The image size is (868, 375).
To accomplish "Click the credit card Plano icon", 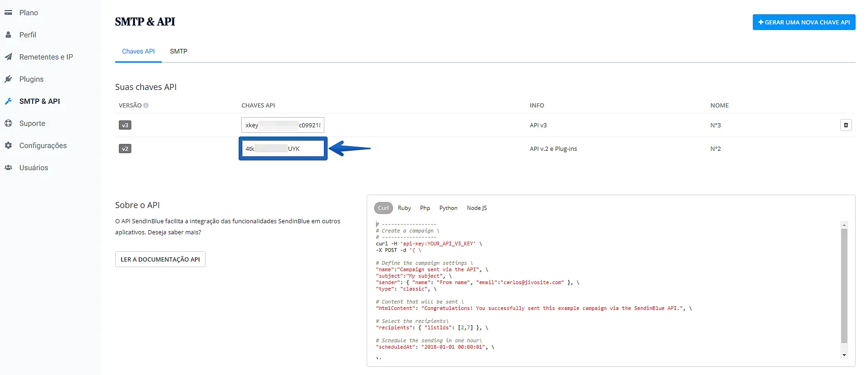I will 8,13.
